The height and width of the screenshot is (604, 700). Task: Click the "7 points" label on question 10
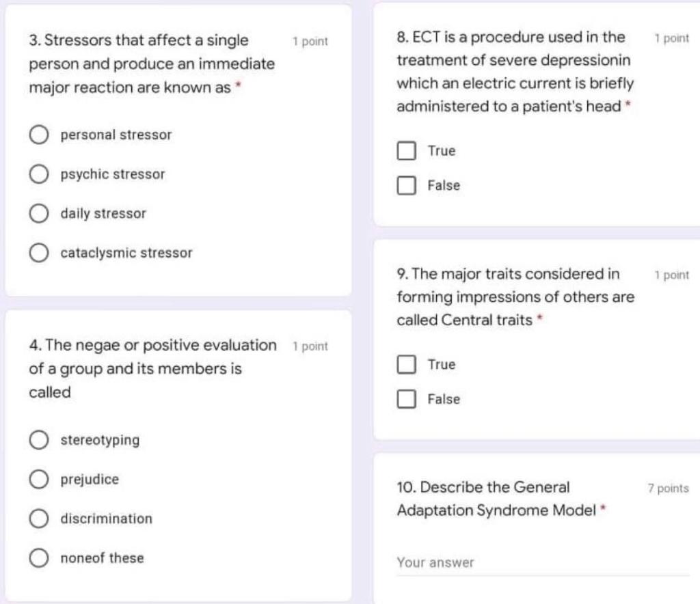668,488
